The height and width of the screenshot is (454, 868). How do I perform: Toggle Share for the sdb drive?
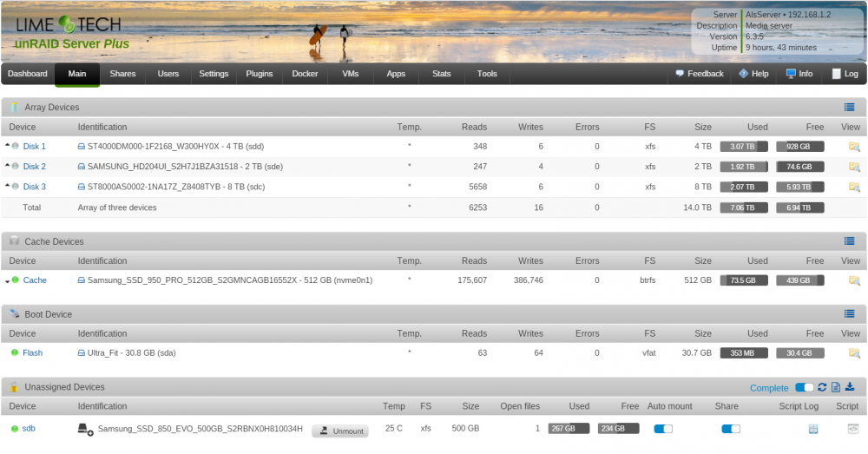point(731,429)
